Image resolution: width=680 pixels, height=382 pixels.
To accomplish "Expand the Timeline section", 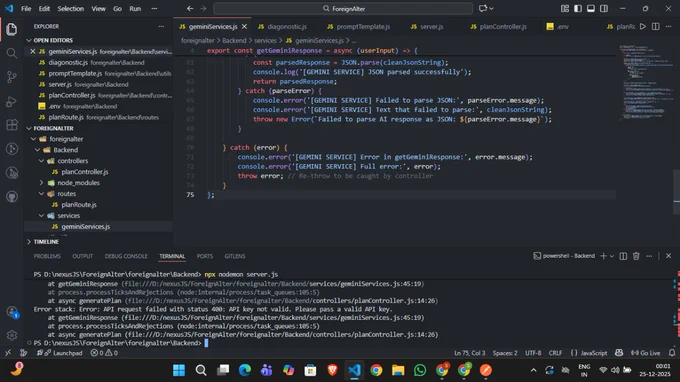I will click(29, 242).
